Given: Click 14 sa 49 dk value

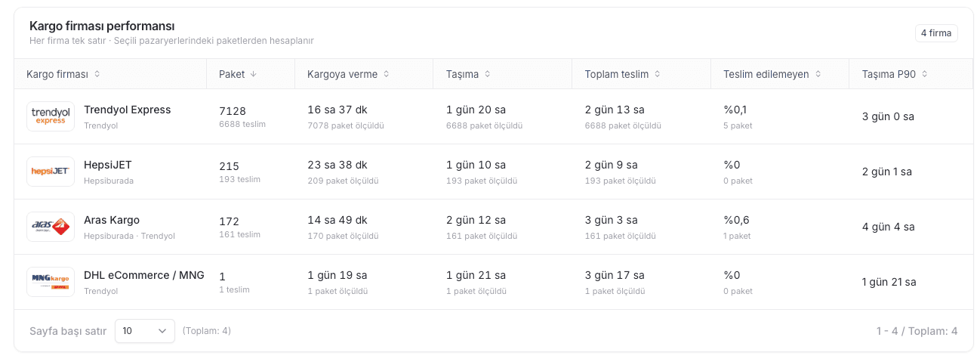Looking at the screenshot, I should [337, 220].
